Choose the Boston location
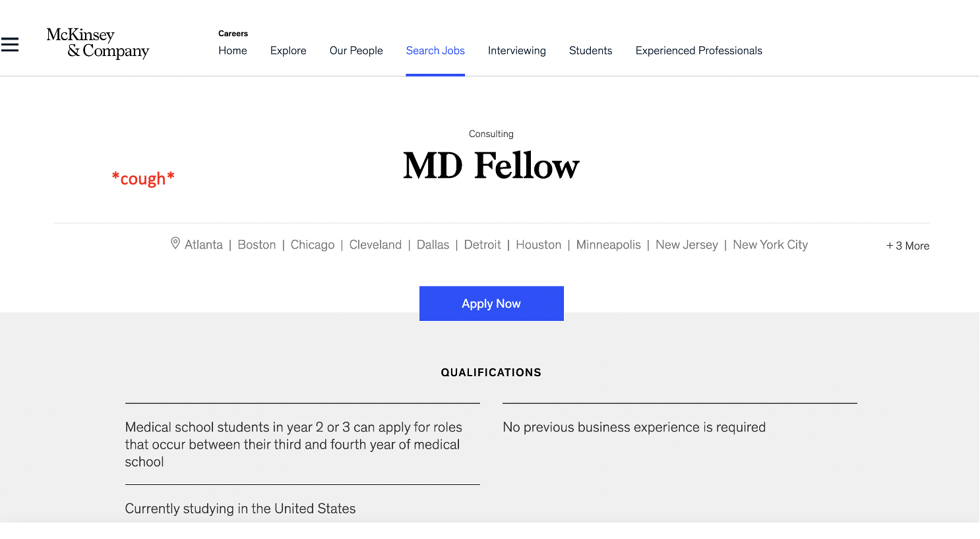The height and width of the screenshot is (539, 980). (x=257, y=245)
